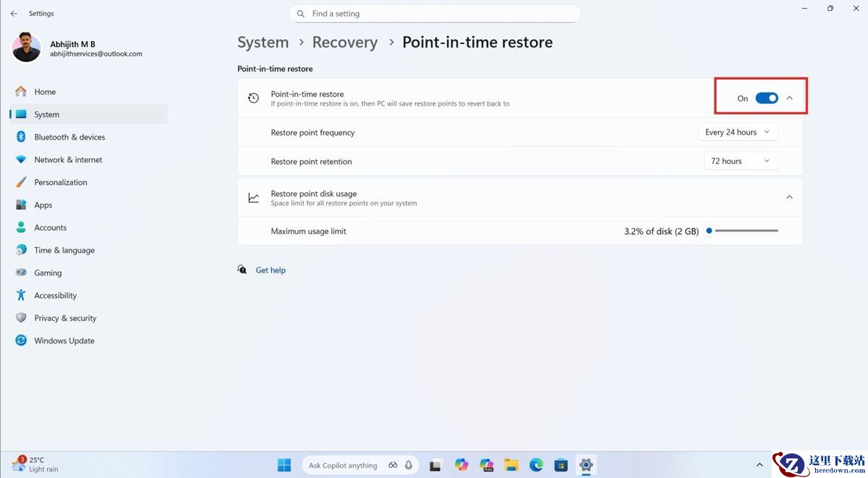Image resolution: width=868 pixels, height=478 pixels.
Task: Turn off Point-in-time restore toggle
Action: (766, 98)
